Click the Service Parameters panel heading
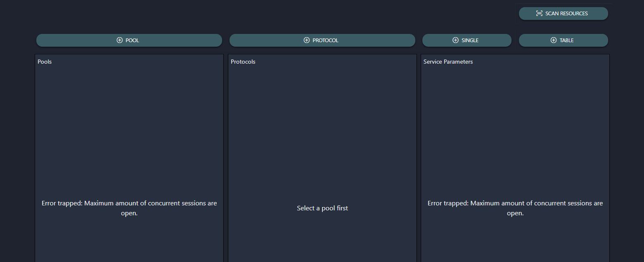This screenshot has width=644, height=262. point(448,62)
